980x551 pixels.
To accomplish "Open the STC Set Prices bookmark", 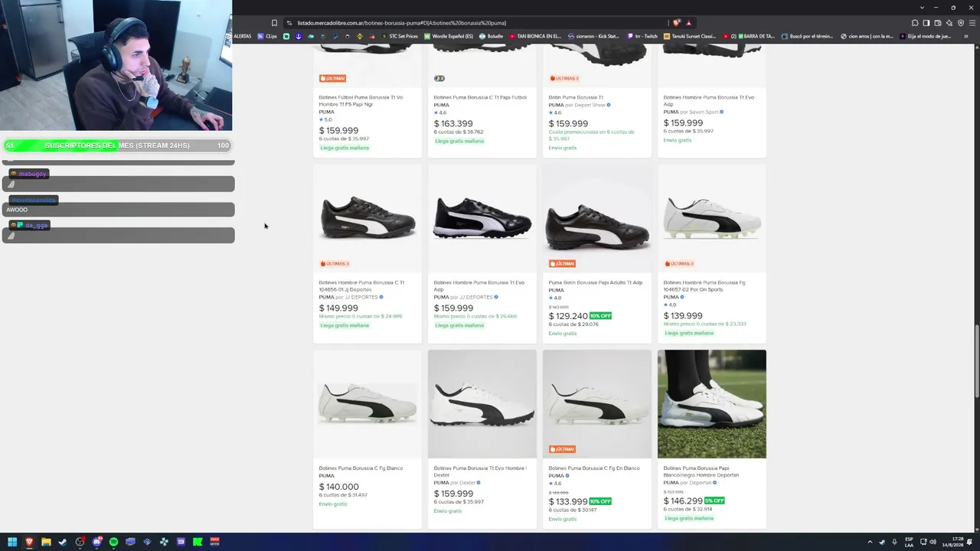I will click(399, 36).
